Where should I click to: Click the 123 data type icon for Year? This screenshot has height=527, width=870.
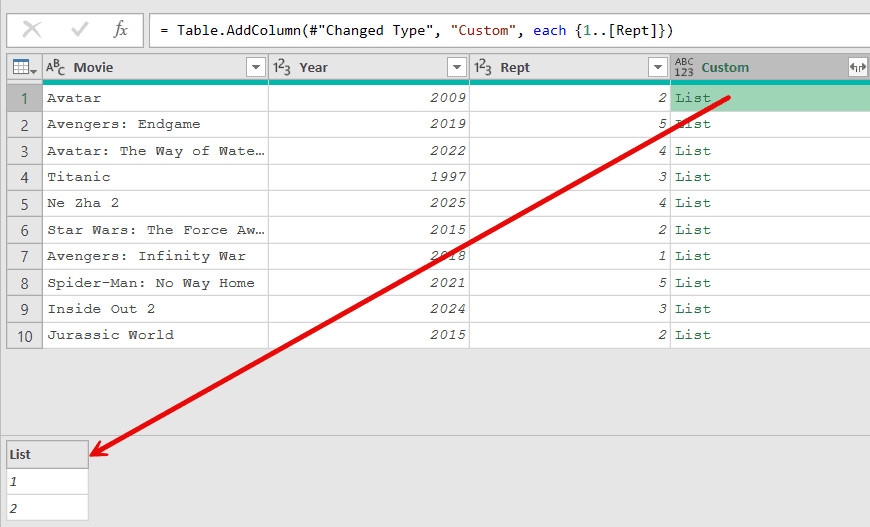tap(283, 68)
